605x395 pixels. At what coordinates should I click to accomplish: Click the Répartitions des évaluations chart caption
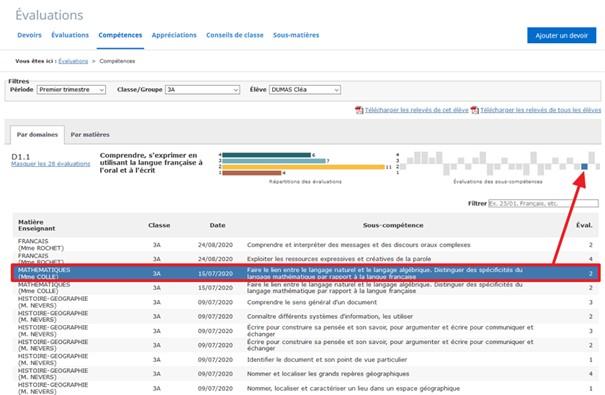(305, 182)
